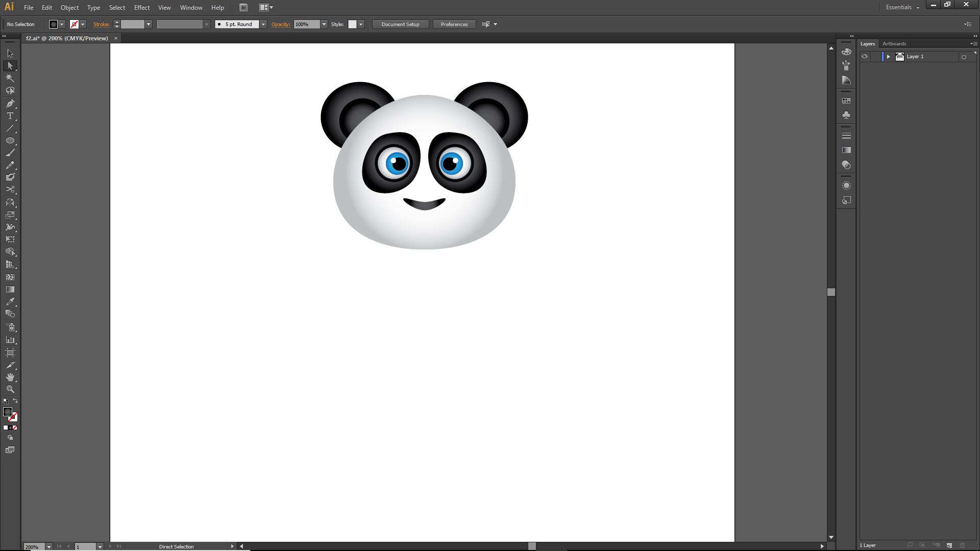Open the 5 pt. Round brush dropdown
Image resolution: width=980 pixels, height=551 pixels.
[x=263, y=24]
